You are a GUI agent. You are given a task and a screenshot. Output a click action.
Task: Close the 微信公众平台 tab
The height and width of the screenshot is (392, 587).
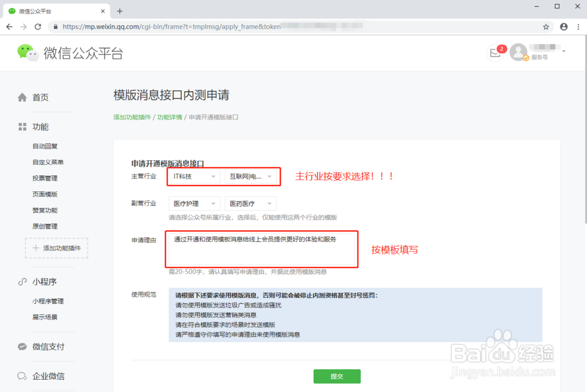(103, 11)
